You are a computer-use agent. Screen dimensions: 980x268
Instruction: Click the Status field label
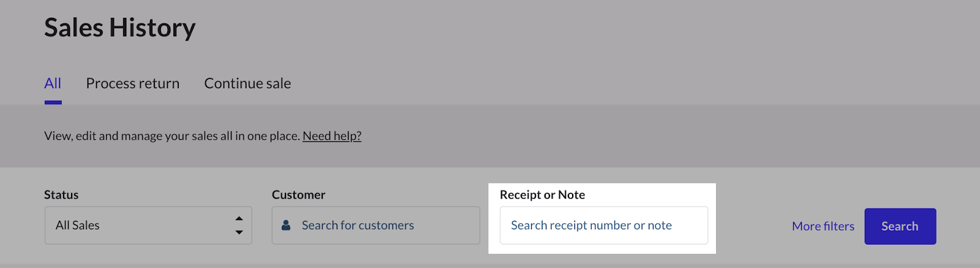click(61, 195)
